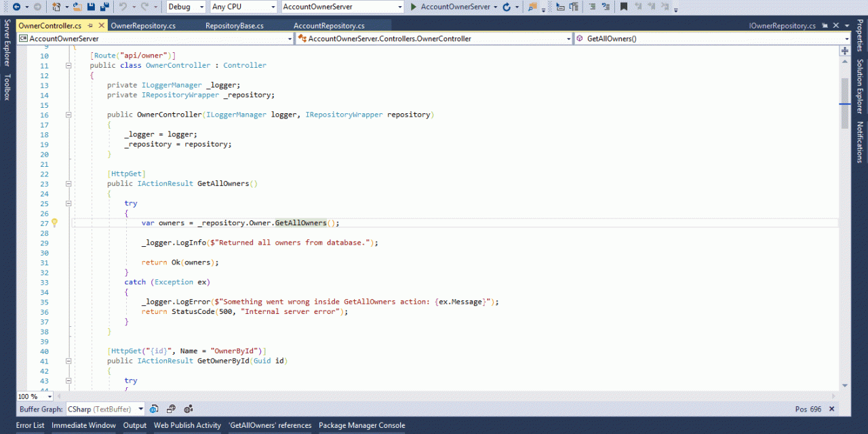Open the Error List tab

[x=30, y=425]
